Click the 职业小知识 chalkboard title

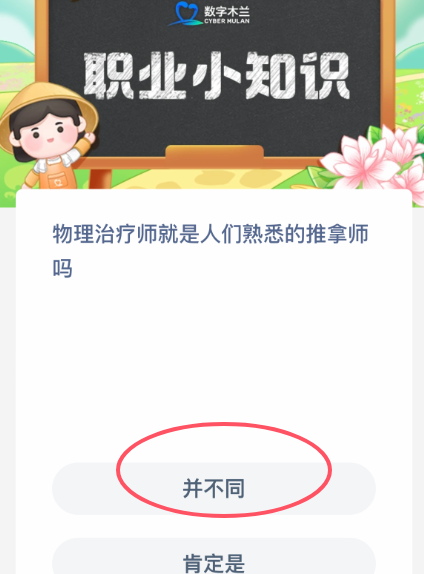tap(216, 76)
